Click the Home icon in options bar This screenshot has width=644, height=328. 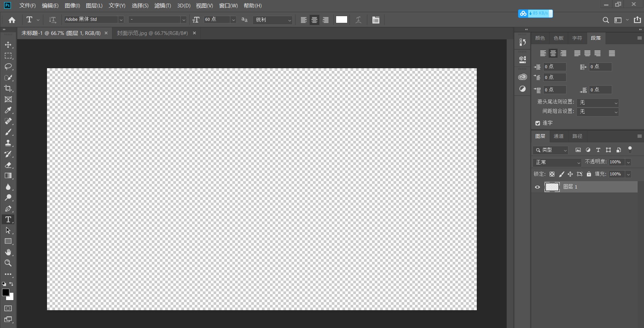click(x=12, y=20)
